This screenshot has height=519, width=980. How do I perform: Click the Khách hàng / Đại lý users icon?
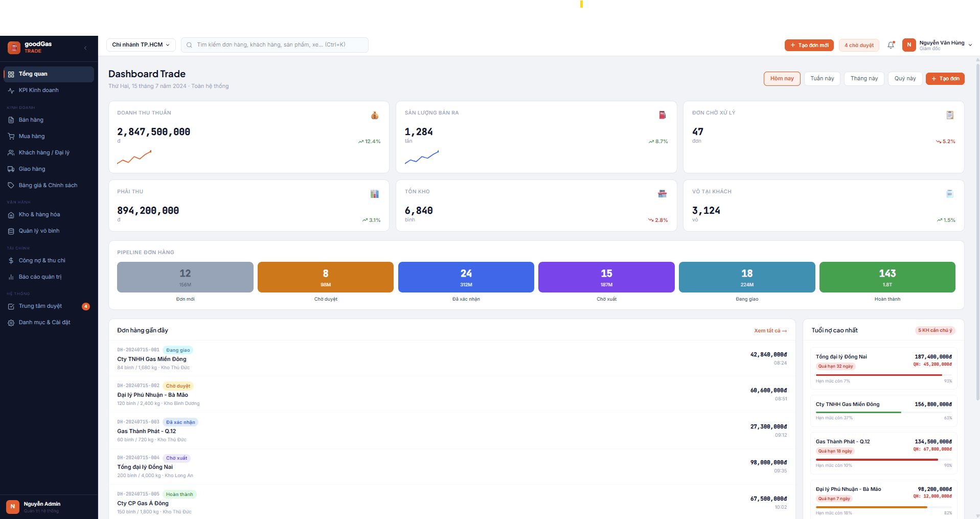(x=11, y=153)
